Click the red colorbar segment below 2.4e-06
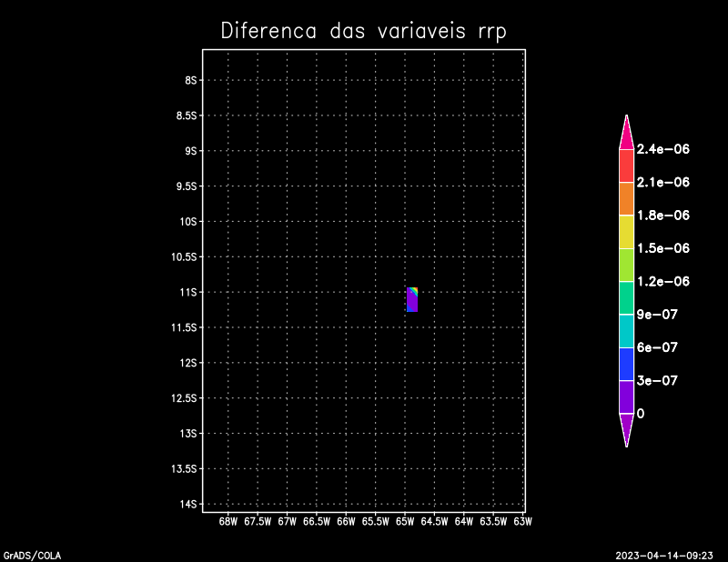 tap(626, 166)
